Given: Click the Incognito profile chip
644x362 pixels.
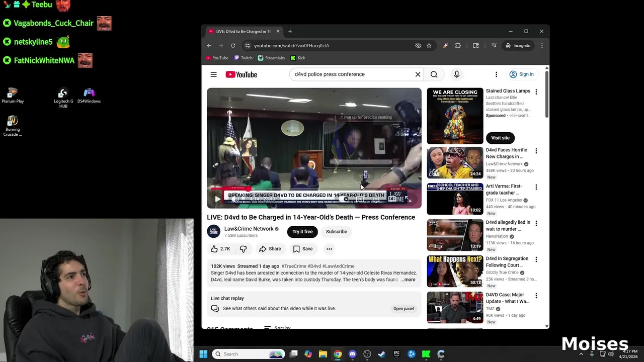Looking at the screenshot, I should 518,45.
